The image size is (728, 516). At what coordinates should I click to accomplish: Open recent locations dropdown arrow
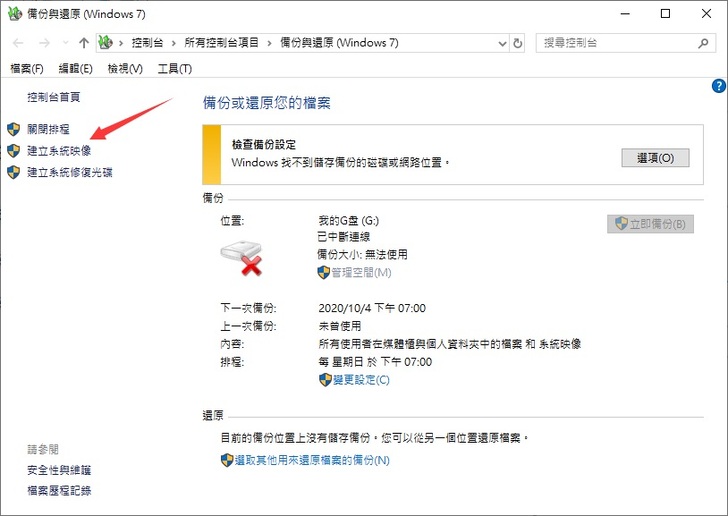[x=65, y=43]
